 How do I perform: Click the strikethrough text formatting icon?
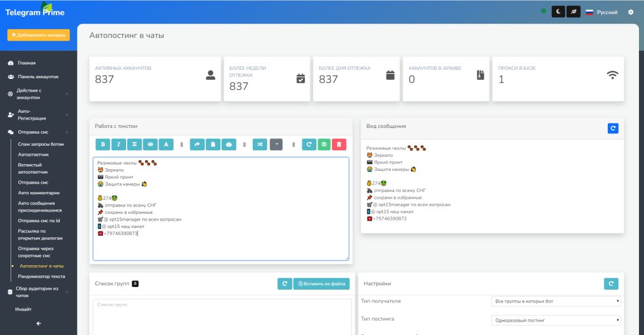pyautogui.click(x=134, y=145)
